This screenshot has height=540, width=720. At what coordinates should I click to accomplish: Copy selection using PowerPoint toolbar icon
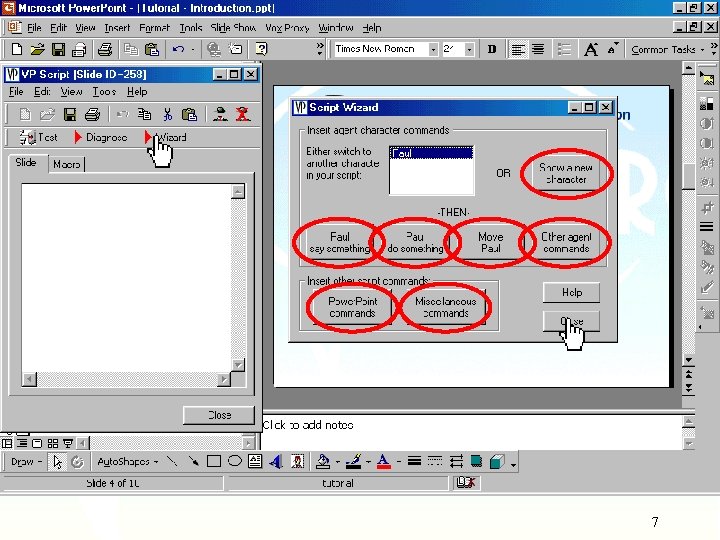pos(131,49)
